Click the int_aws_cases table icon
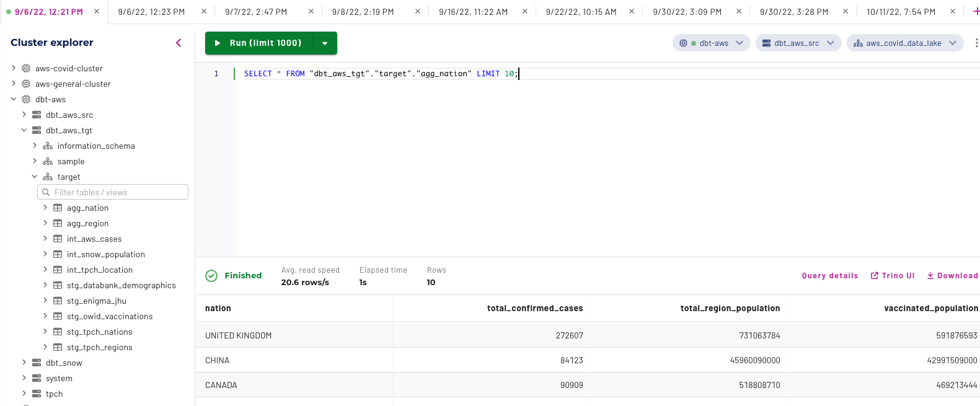This screenshot has height=406, width=980. (58, 239)
